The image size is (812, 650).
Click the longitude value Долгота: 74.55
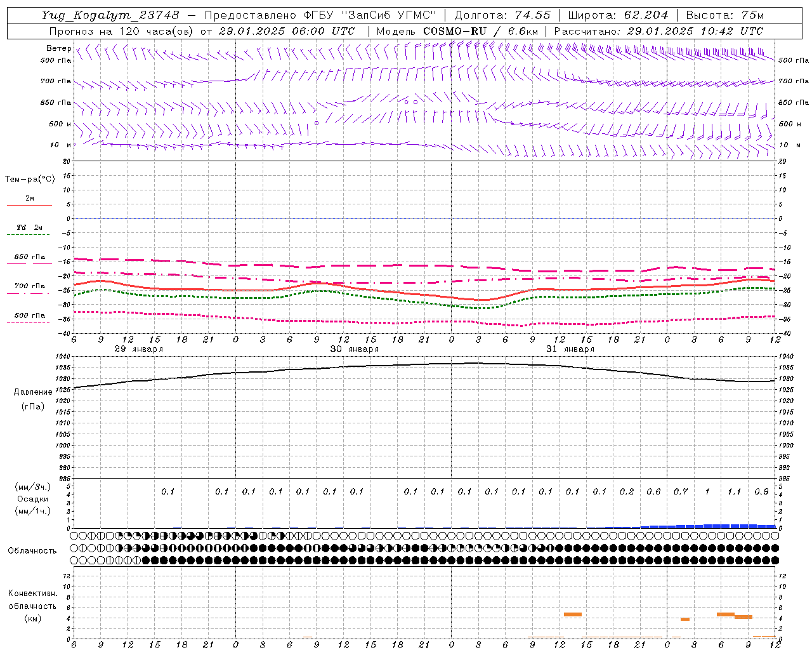(x=503, y=15)
